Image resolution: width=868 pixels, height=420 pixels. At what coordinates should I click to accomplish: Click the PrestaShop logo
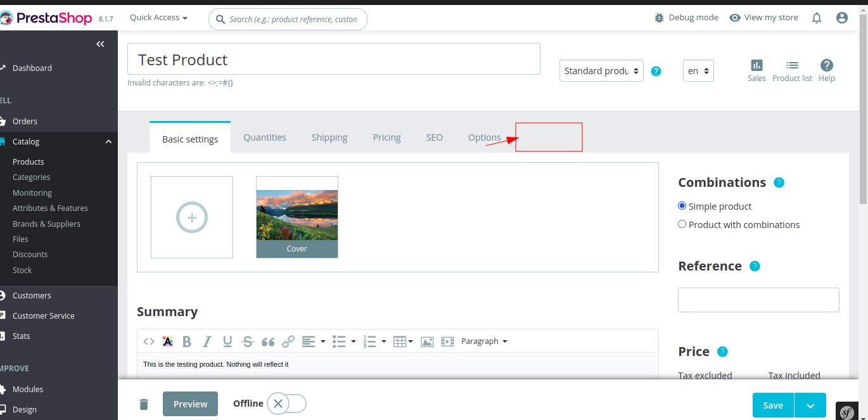pos(46,18)
